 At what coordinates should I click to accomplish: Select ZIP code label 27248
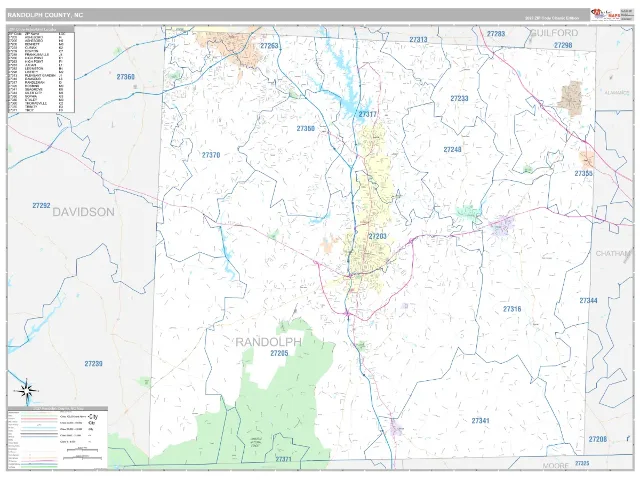pos(452,150)
